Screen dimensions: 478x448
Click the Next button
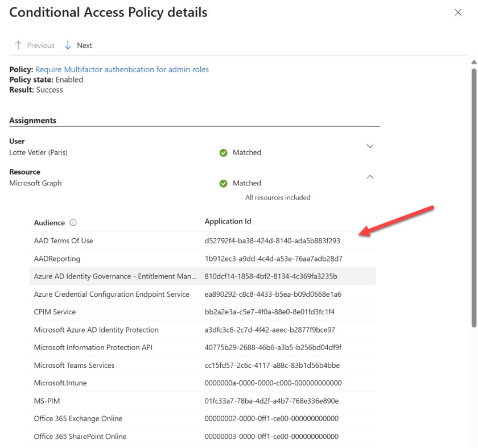pos(79,45)
